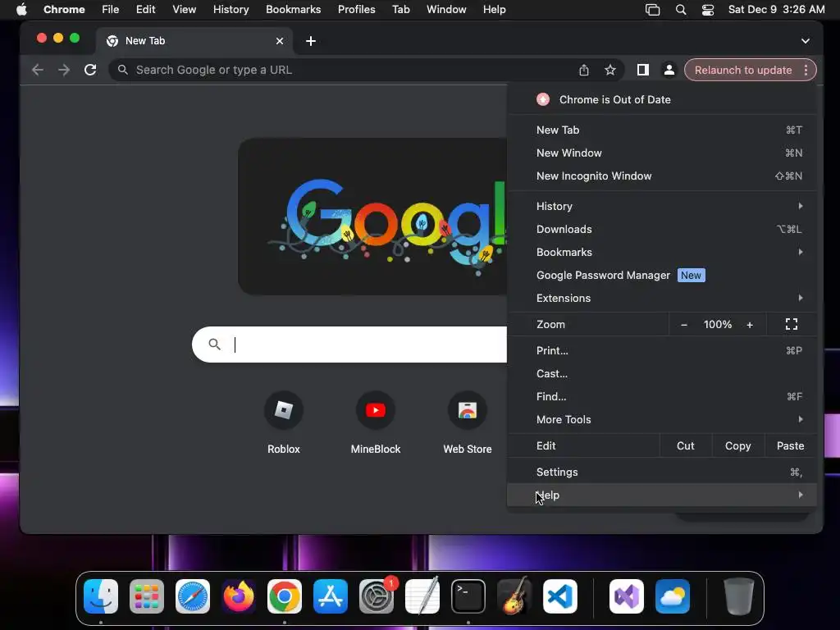Launch GarageBand from the dock
Screen dimensions: 840x630
(514, 596)
